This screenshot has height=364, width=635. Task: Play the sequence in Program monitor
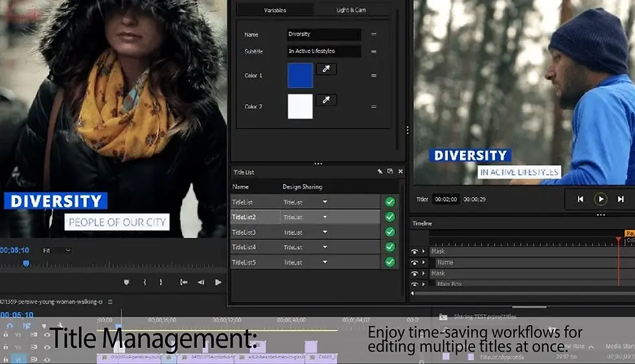point(218,282)
